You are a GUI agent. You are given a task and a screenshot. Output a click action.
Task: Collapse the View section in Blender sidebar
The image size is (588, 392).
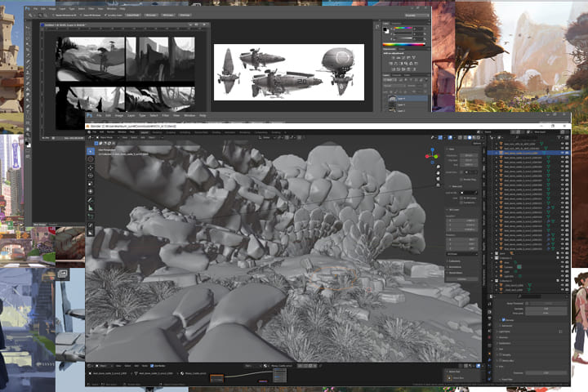[x=451, y=149]
